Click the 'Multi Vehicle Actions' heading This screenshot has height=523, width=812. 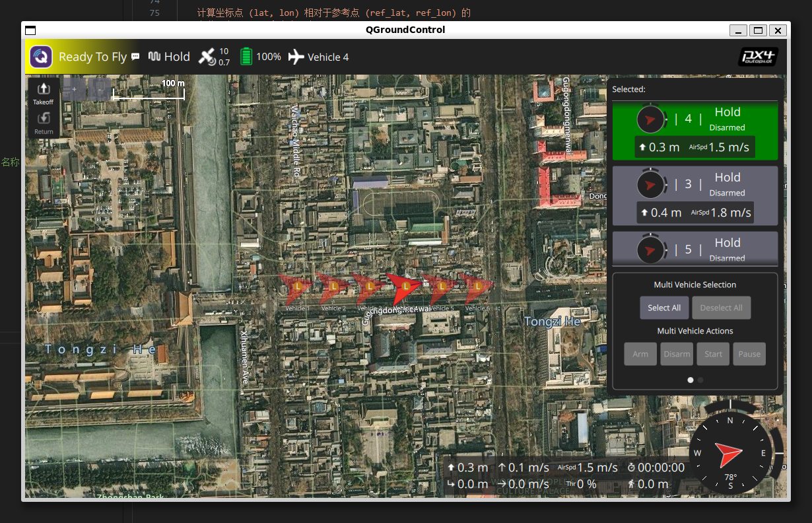click(x=695, y=331)
